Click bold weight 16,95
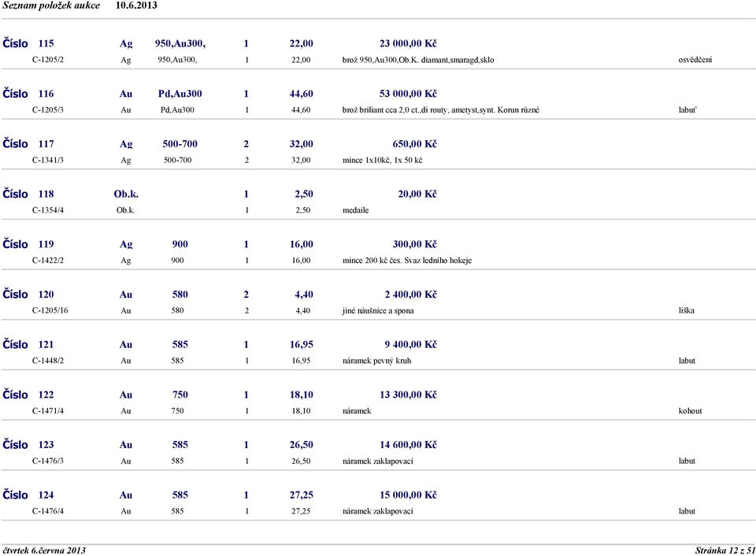The width and height of the screenshot is (756, 556). [x=302, y=344]
